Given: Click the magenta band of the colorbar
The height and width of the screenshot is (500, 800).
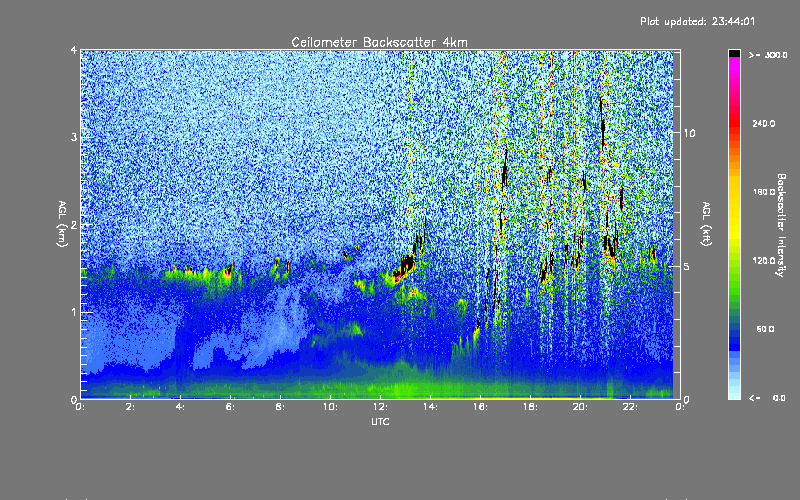Looking at the screenshot, I should coord(734,66).
